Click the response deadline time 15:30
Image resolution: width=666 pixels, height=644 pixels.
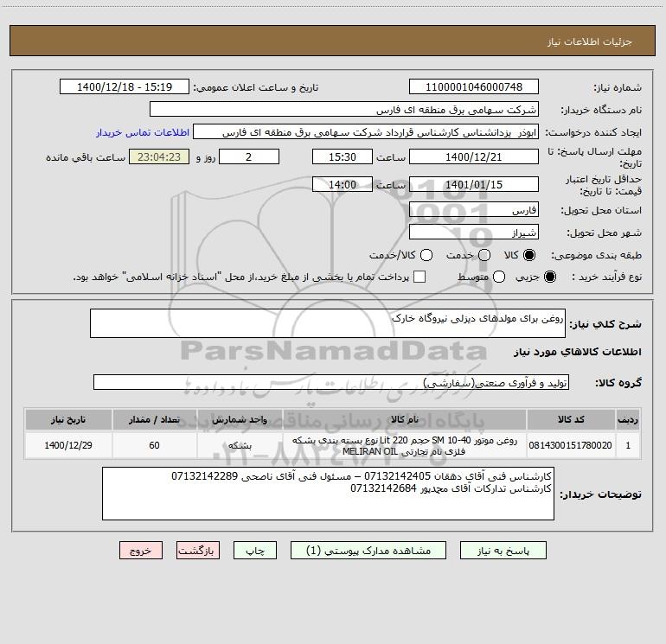pyautogui.click(x=343, y=156)
